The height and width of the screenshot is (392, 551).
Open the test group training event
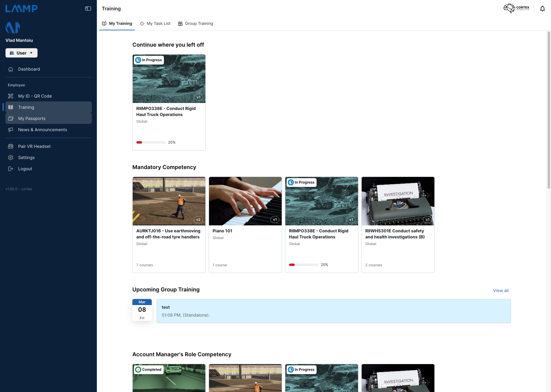334,311
